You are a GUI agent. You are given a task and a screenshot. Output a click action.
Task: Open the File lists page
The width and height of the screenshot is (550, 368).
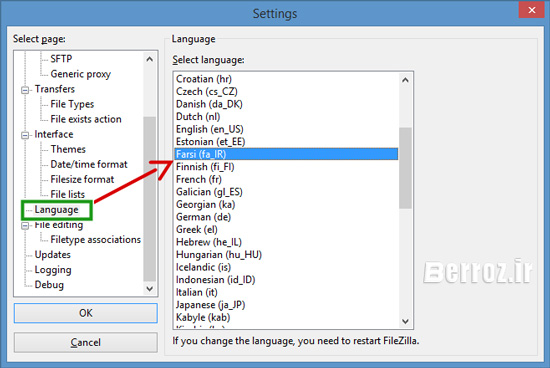click(x=67, y=194)
